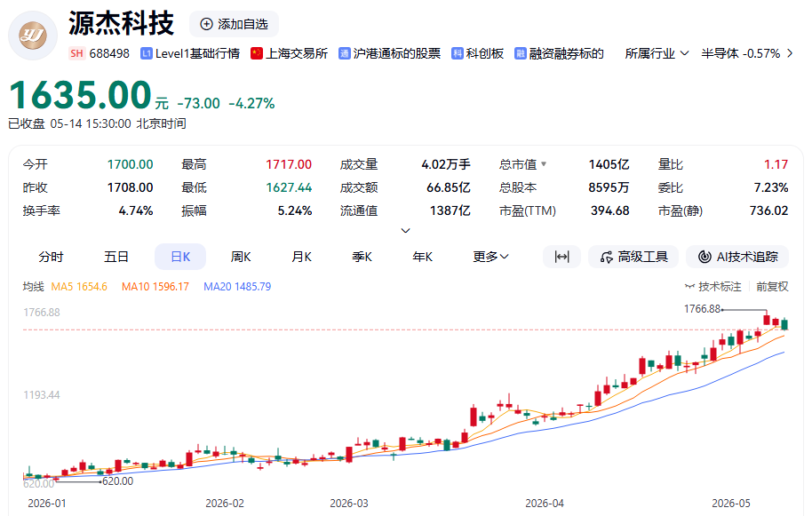Click the latest green candlestick
Viewport: 812px width, 516px height.
[x=784, y=324]
